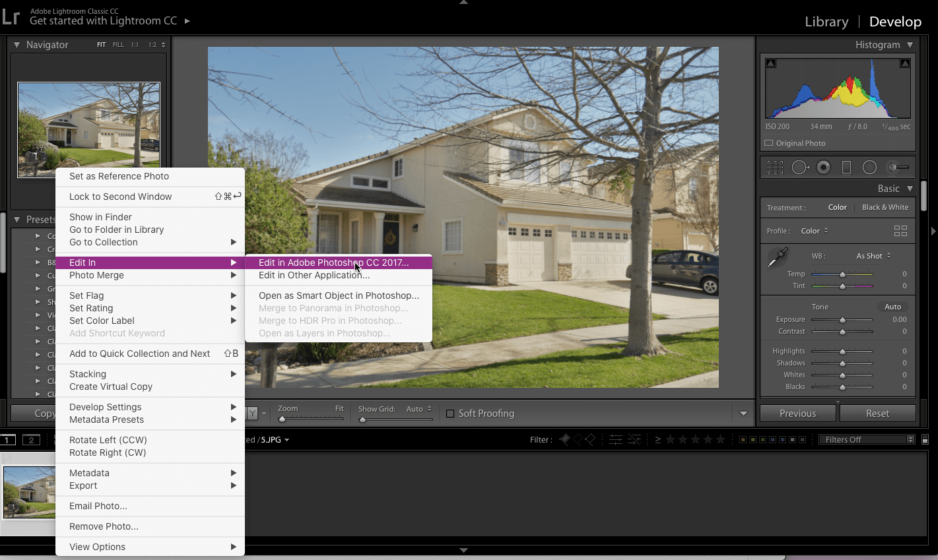Image resolution: width=938 pixels, height=560 pixels.
Task: Open the Red Eye Correction tool
Action: pyautogui.click(x=823, y=167)
